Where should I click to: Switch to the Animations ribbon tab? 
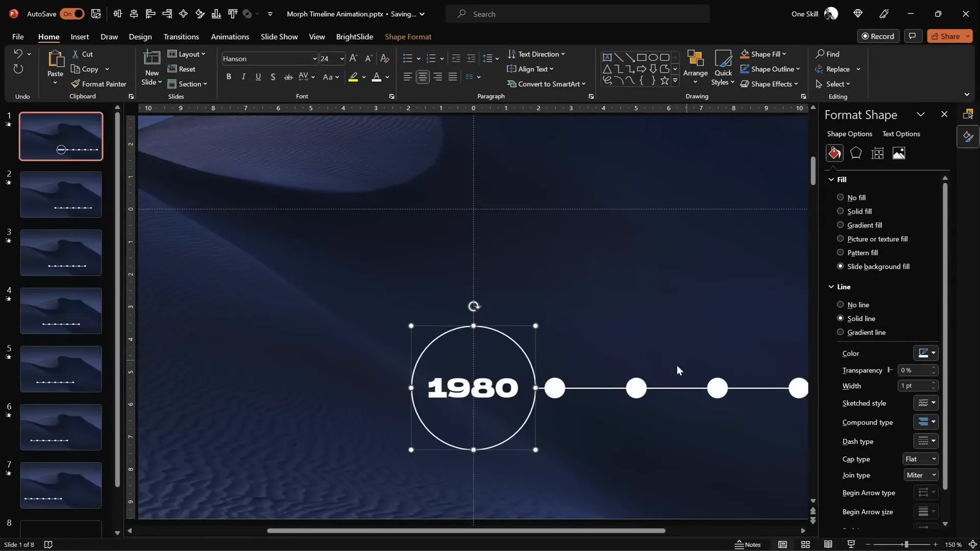click(230, 36)
